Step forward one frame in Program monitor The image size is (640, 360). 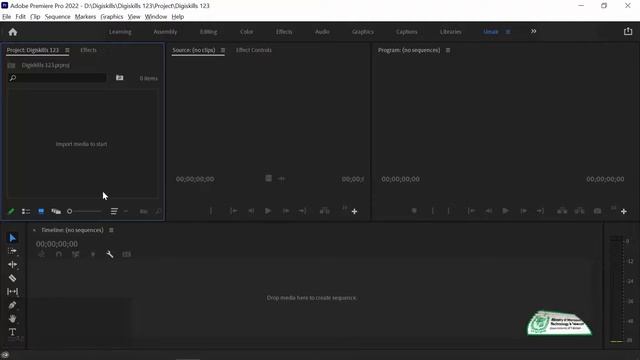coord(523,211)
